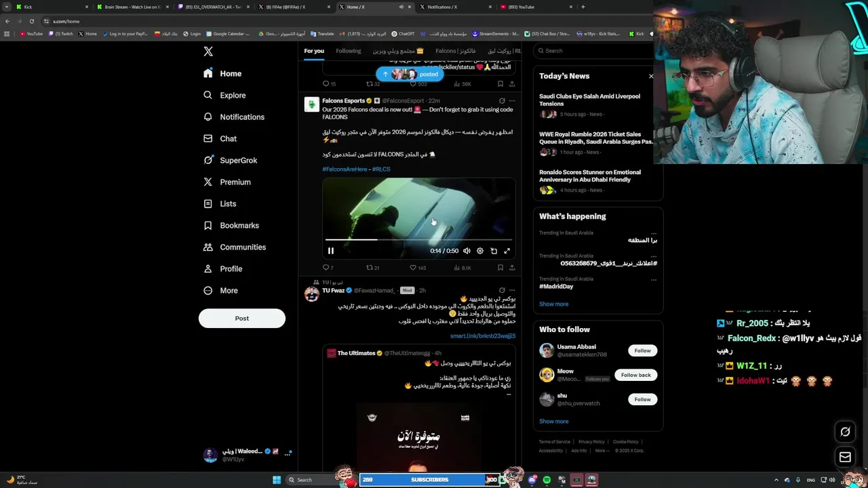
Task: Share the Falcons Esports post
Action: point(512,268)
